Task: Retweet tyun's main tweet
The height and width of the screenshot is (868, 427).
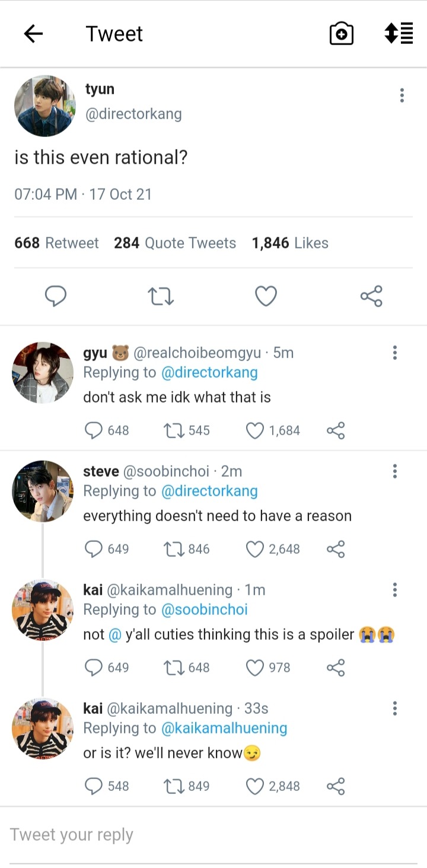Action: point(161,296)
